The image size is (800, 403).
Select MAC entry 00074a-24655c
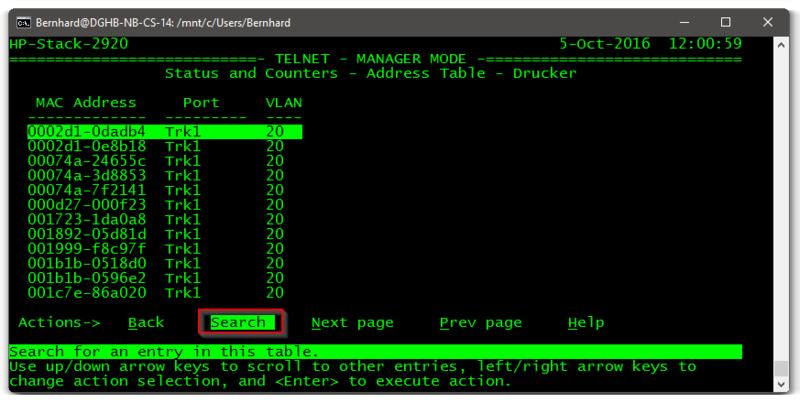coord(86,161)
